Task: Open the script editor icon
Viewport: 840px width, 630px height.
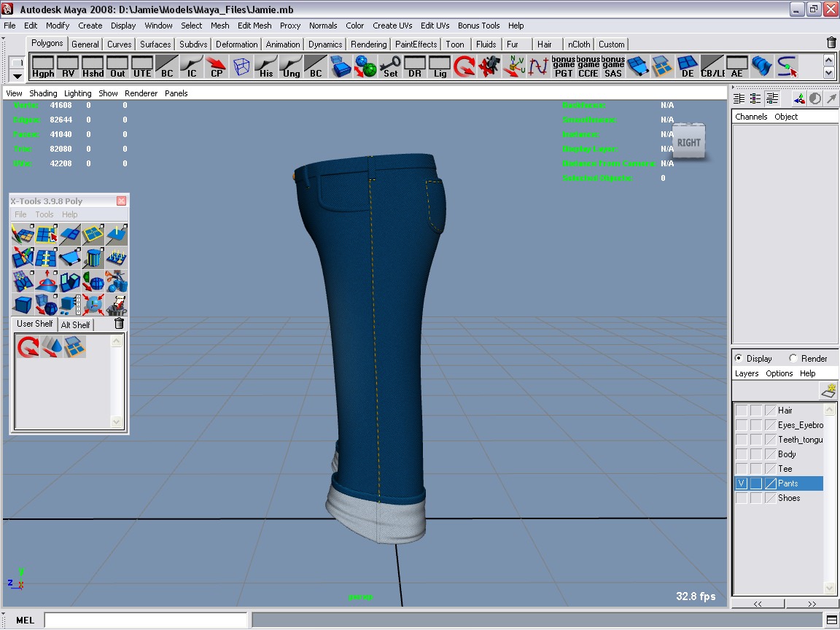Action: [831, 620]
